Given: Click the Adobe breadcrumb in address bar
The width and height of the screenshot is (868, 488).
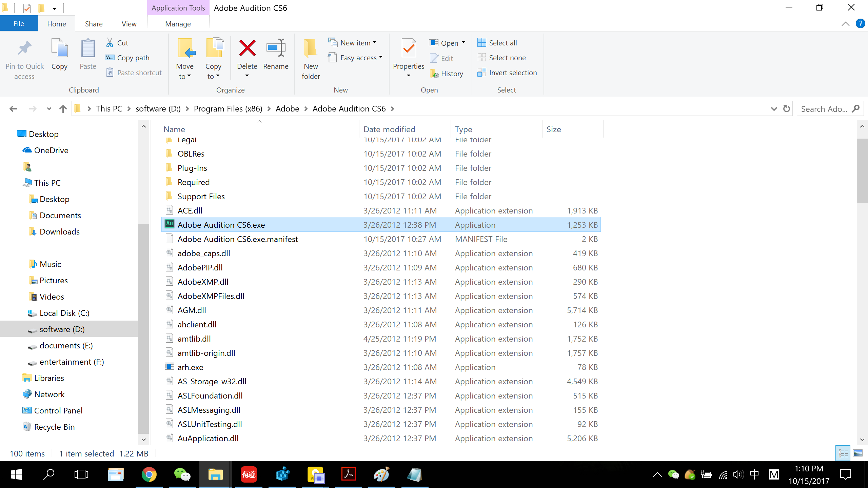Looking at the screenshot, I should 287,109.
